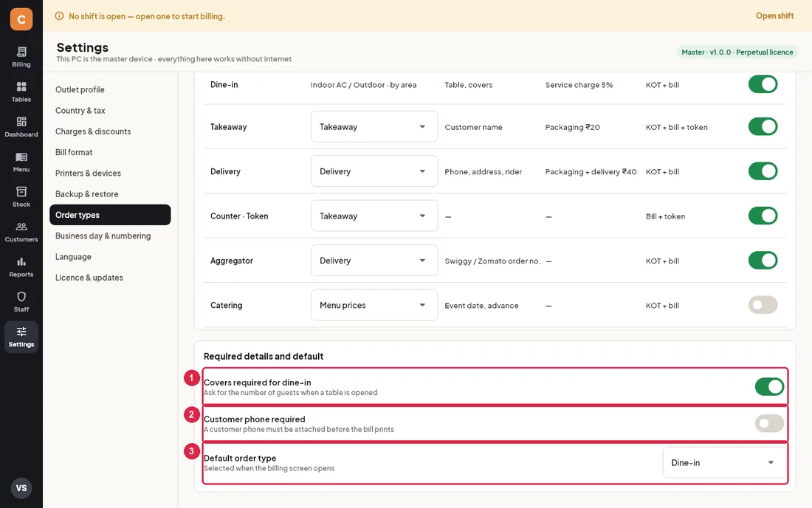The image size is (812, 508).
Task: Select Order types settings item
Action: click(110, 215)
